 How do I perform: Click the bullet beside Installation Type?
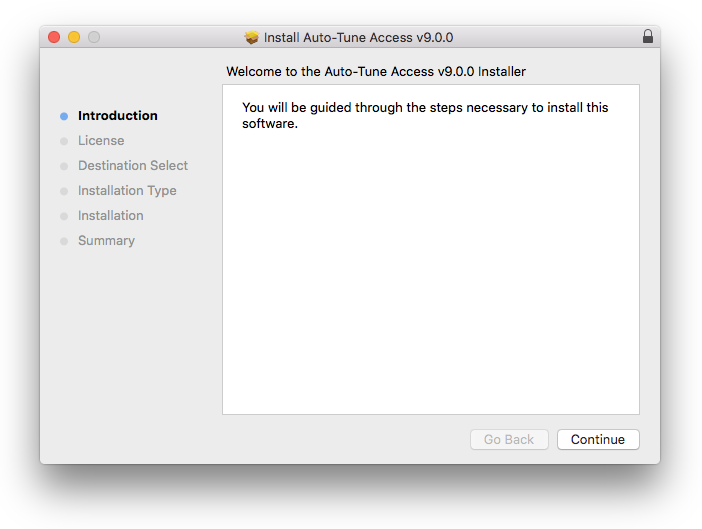point(64,191)
